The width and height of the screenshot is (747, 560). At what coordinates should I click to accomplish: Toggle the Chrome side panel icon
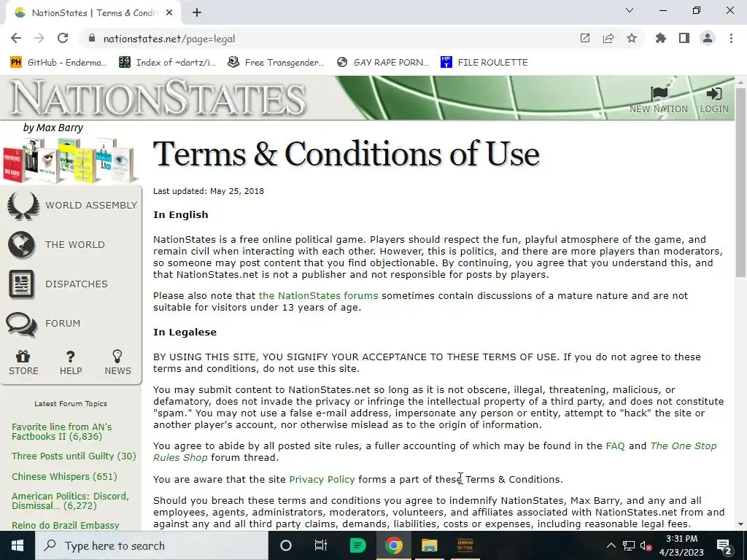(684, 39)
